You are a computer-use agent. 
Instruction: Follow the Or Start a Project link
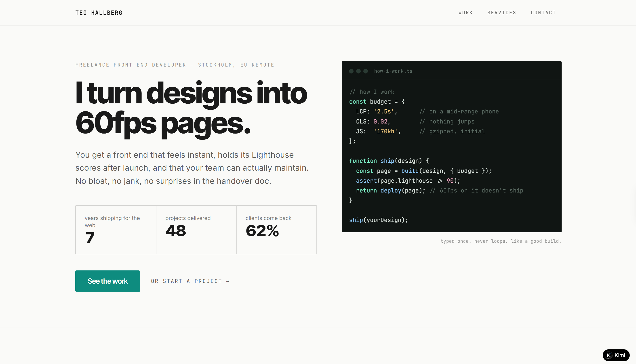pyautogui.click(x=190, y=281)
